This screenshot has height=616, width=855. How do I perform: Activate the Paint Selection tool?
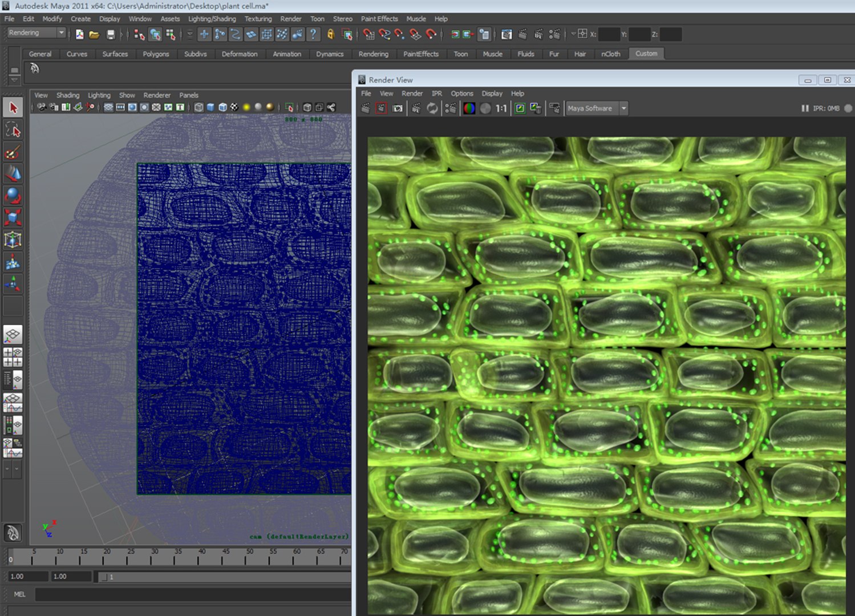point(13,152)
